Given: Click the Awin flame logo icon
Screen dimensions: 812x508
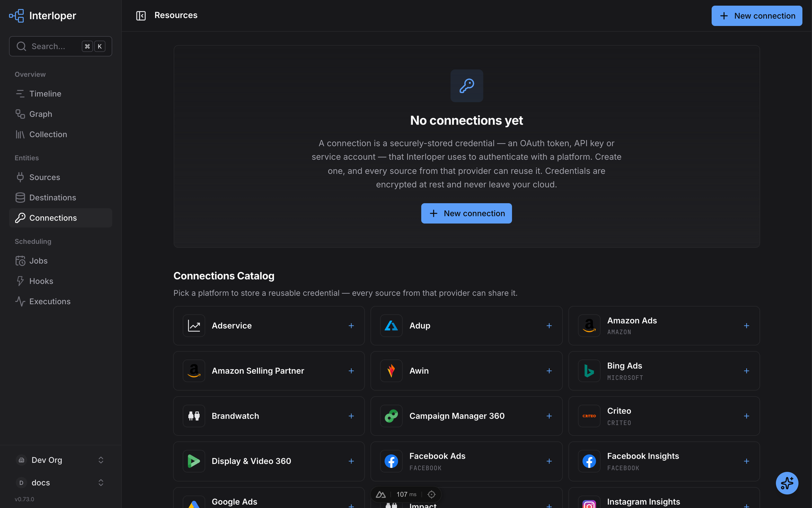Looking at the screenshot, I should click(391, 371).
